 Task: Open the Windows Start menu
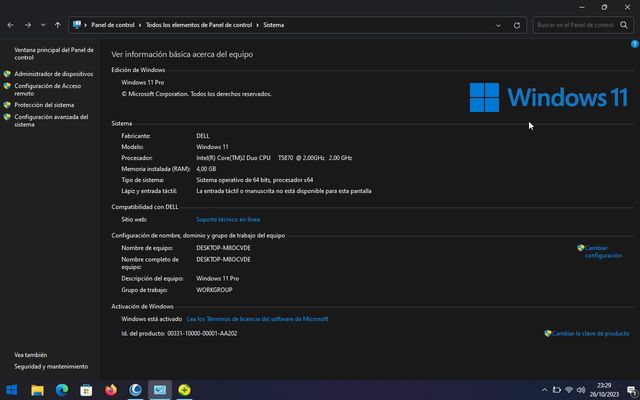[x=12, y=390]
